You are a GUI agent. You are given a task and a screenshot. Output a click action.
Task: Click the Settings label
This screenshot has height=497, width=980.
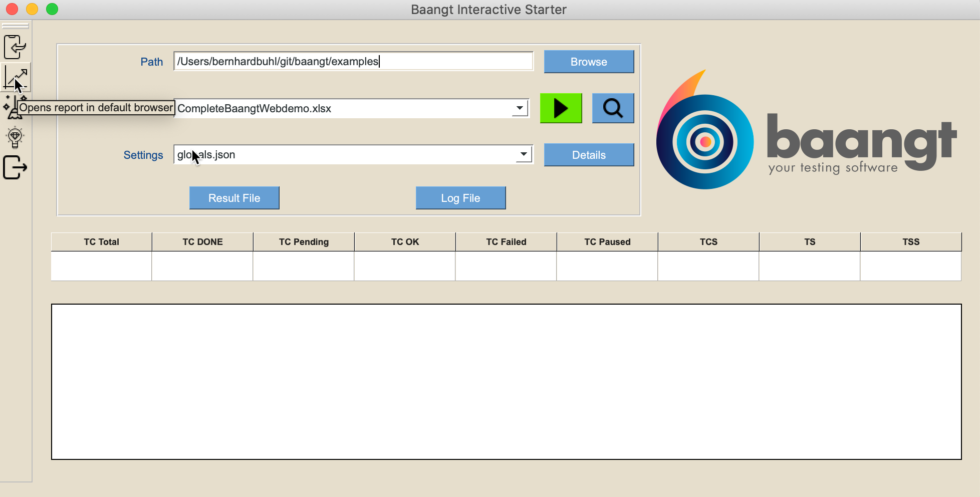tap(143, 155)
